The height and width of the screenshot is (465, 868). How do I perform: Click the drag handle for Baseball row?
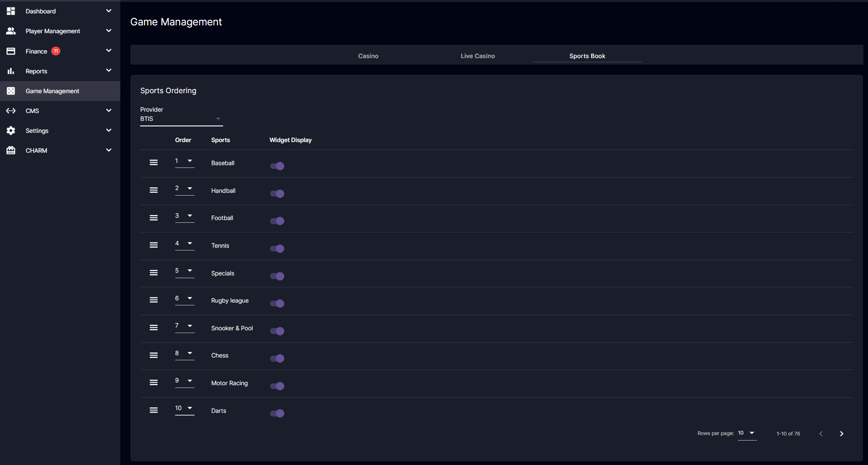[x=154, y=162]
